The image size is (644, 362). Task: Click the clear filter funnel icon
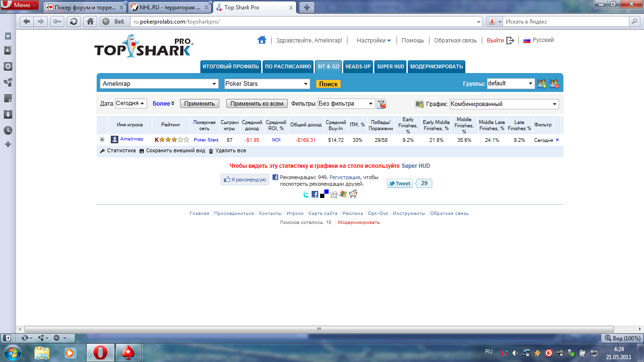tap(381, 104)
